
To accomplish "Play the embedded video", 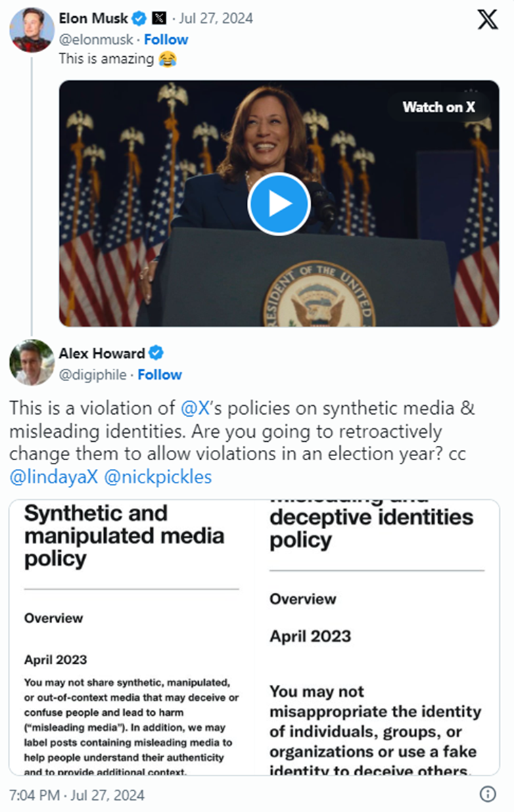I will point(279,204).
